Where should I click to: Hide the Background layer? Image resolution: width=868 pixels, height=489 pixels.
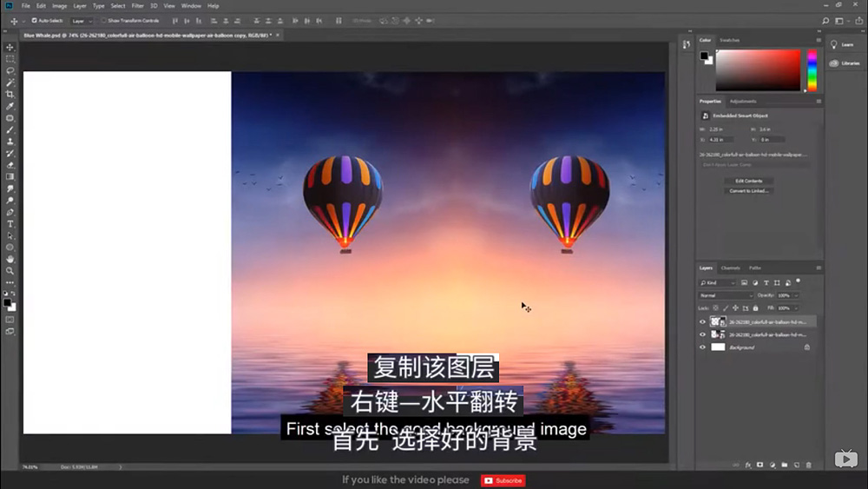(x=702, y=347)
